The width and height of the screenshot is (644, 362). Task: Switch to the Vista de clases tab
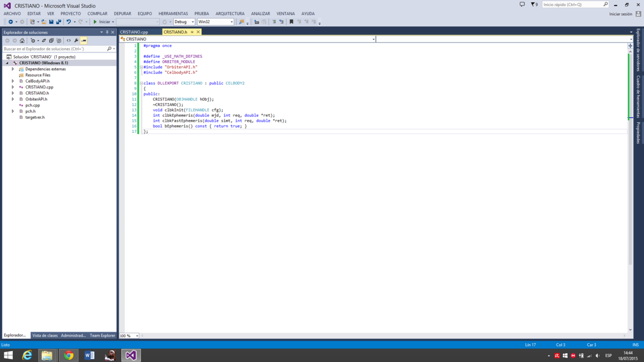tap(45, 336)
